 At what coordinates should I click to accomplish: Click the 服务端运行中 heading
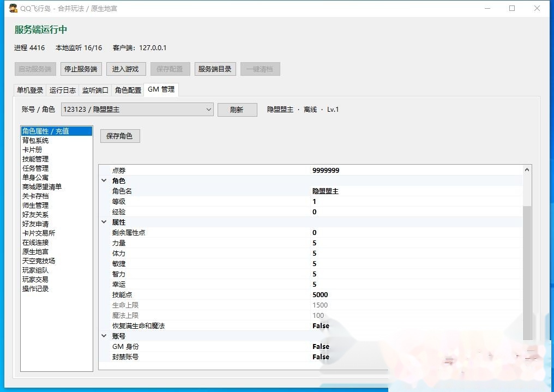41,29
